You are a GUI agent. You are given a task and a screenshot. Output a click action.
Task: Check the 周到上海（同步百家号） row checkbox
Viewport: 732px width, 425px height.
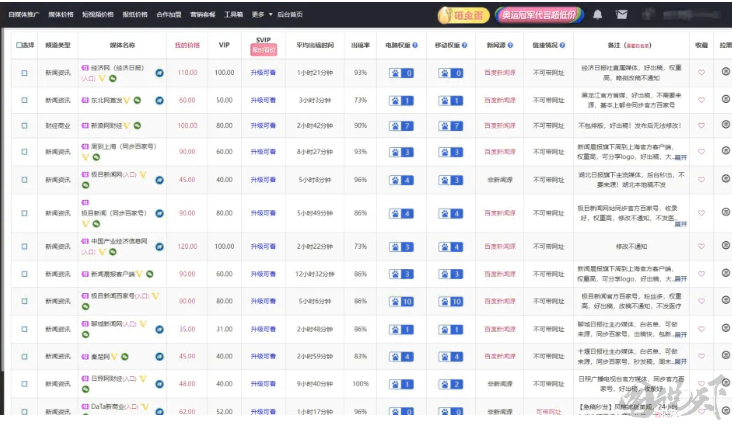pyautogui.click(x=24, y=152)
